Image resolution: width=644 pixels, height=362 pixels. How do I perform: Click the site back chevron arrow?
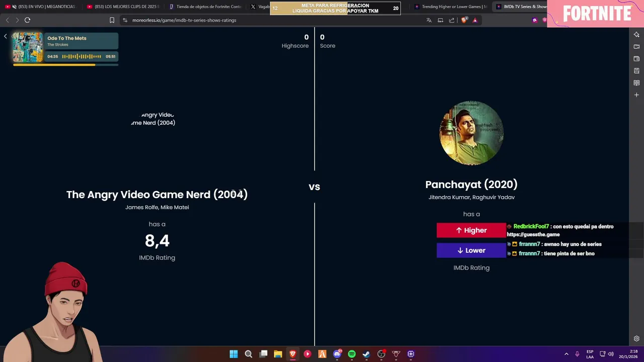(x=5, y=36)
